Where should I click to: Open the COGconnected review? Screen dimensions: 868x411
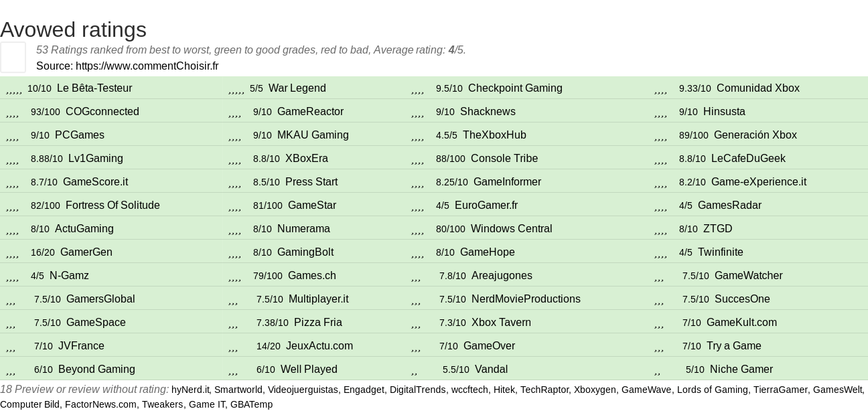102,112
